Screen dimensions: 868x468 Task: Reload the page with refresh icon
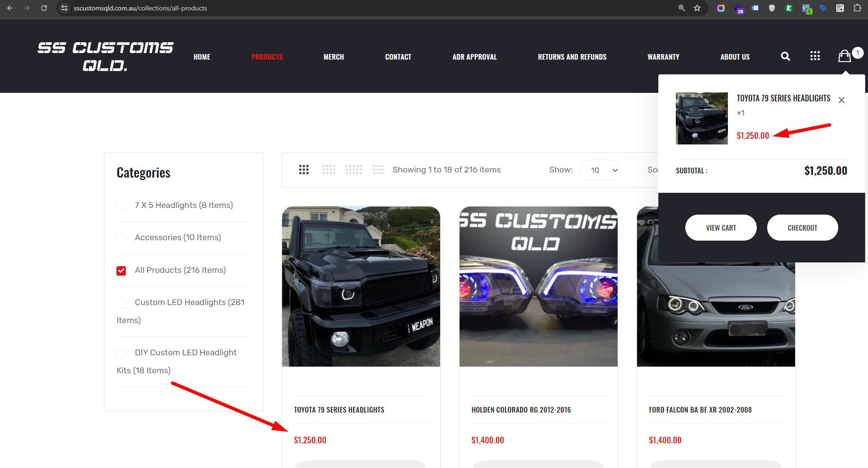(44, 8)
